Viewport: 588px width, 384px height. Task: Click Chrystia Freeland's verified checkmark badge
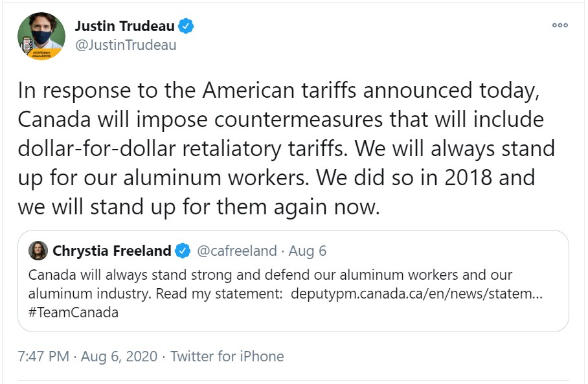[183, 251]
